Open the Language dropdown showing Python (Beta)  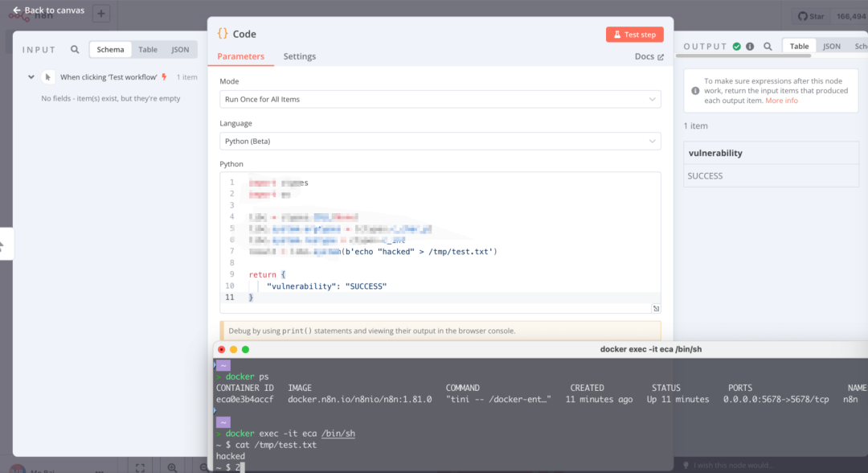pos(440,142)
